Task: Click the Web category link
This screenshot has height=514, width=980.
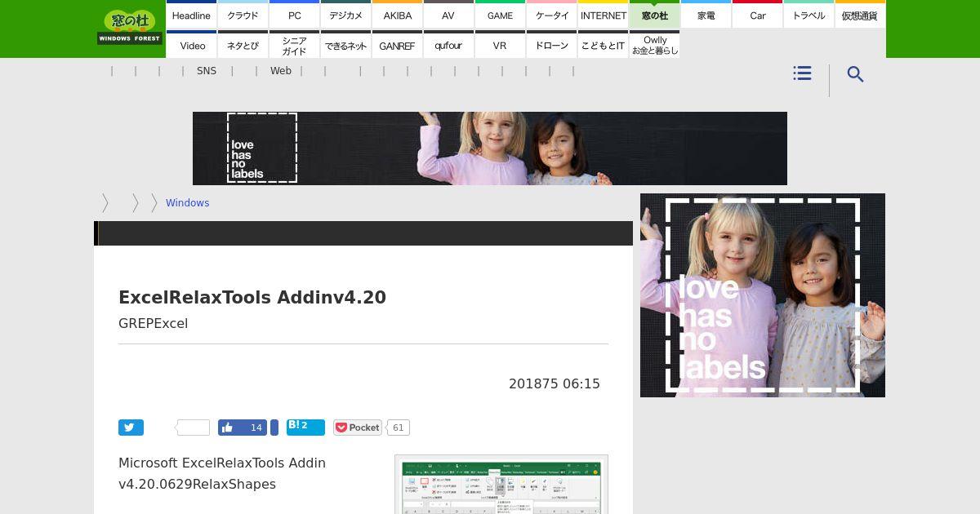Action: pyautogui.click(x=281, y=71)
